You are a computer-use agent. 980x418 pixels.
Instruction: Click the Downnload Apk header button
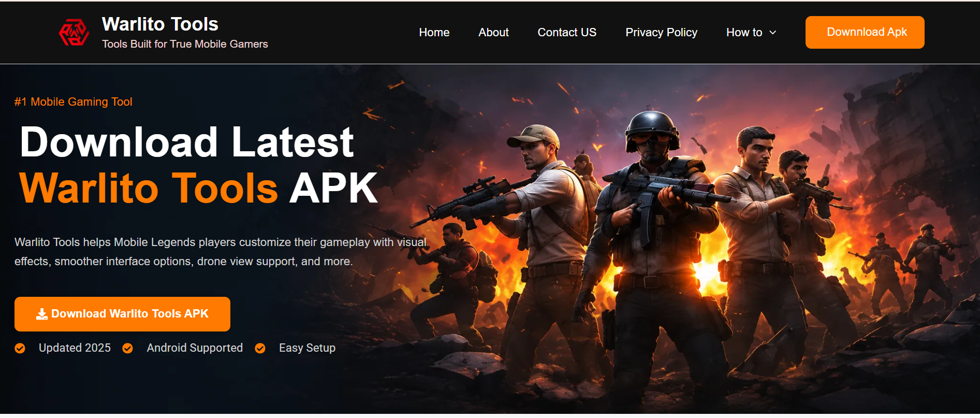point(865,32)
